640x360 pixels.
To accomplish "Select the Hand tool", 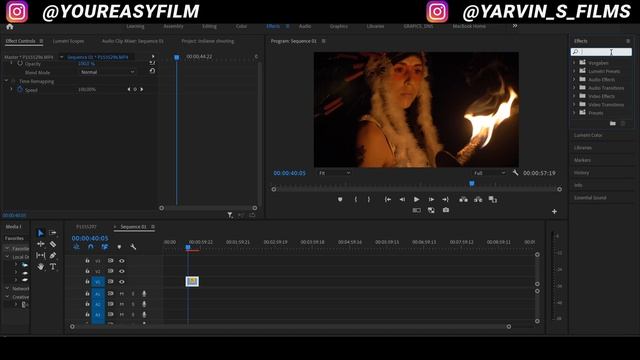I will point(40,267).
